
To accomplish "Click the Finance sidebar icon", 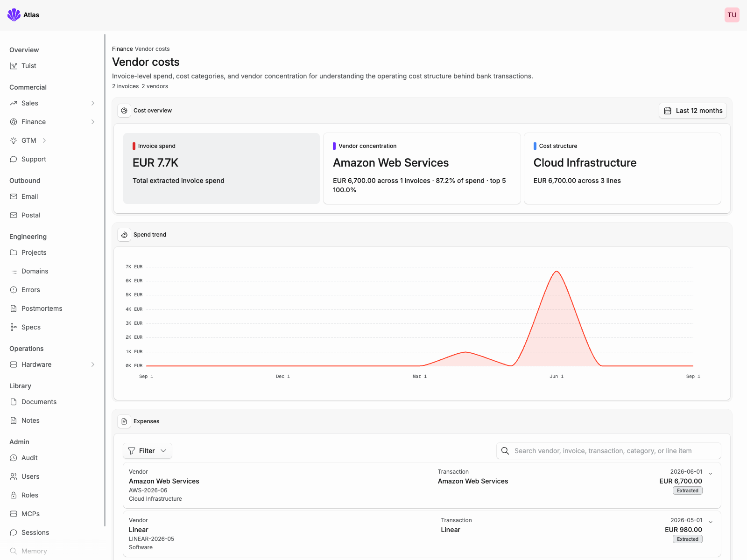I will (x=14, y=122).
